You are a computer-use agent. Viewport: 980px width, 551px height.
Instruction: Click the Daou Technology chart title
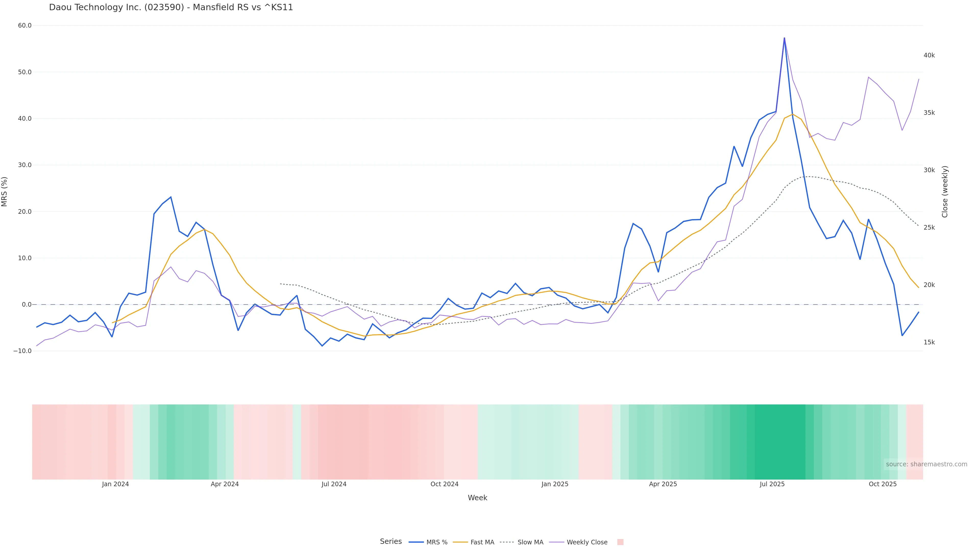(171, 8)
